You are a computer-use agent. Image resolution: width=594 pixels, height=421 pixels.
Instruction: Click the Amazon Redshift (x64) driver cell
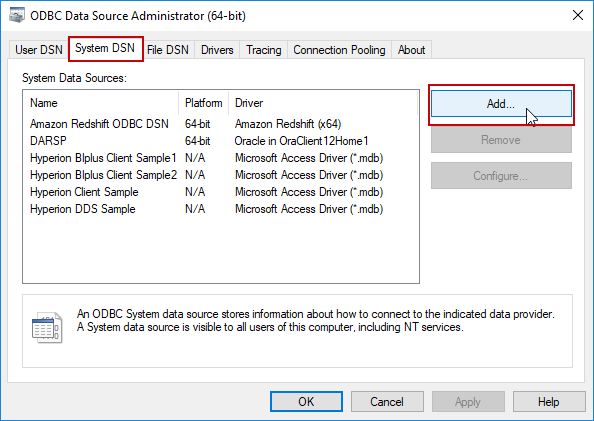pos(288,124)
